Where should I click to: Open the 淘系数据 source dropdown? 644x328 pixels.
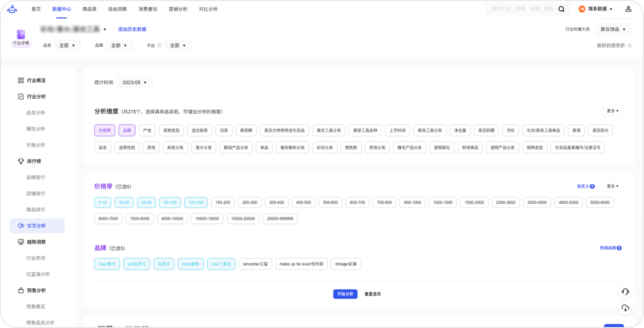click(x=600, y=9)
